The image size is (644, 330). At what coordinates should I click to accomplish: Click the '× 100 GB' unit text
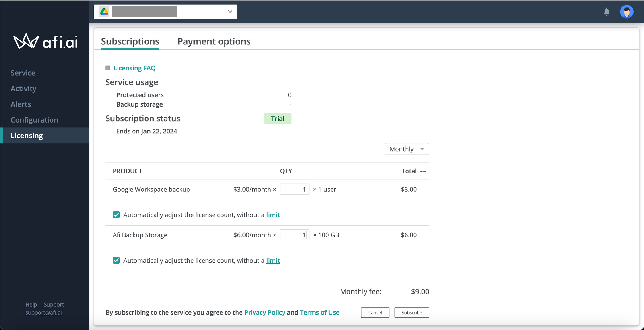click(x=326, y=235)
